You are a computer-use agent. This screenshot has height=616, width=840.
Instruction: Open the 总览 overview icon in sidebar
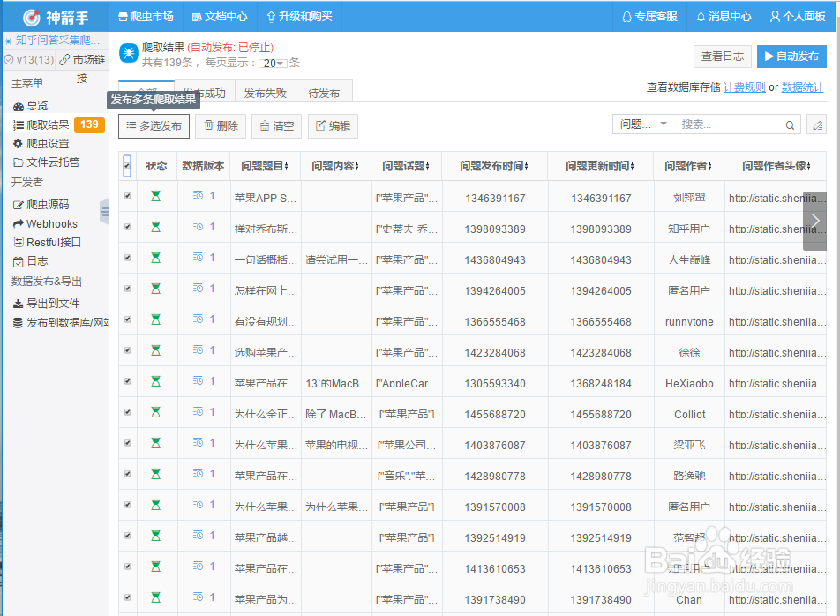pos(19,106)
